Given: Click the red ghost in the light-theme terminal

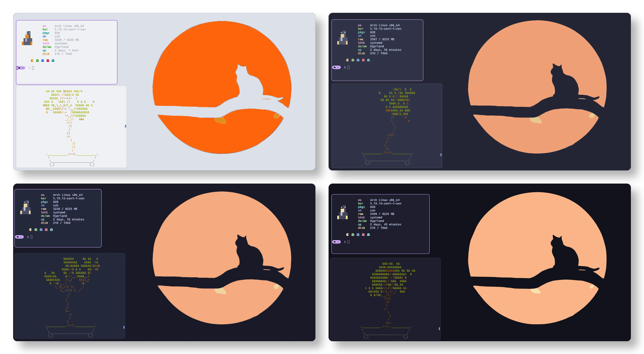Looking at the screenshot, I should pos(48,61).
